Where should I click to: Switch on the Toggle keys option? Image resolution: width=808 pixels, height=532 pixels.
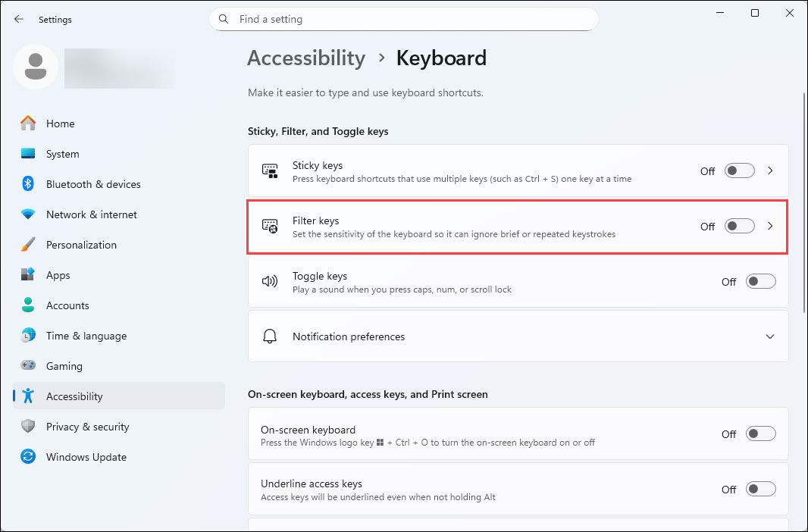tap(760, 282)
